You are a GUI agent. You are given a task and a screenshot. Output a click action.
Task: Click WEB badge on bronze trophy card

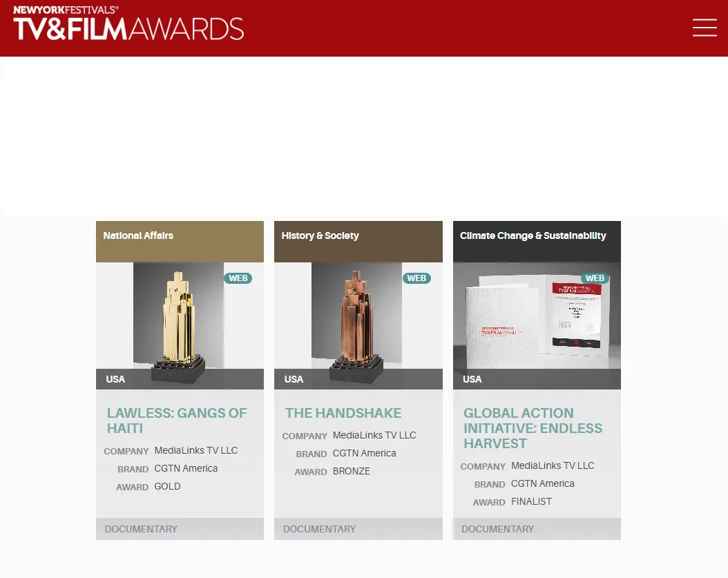[x=416, y=278]
